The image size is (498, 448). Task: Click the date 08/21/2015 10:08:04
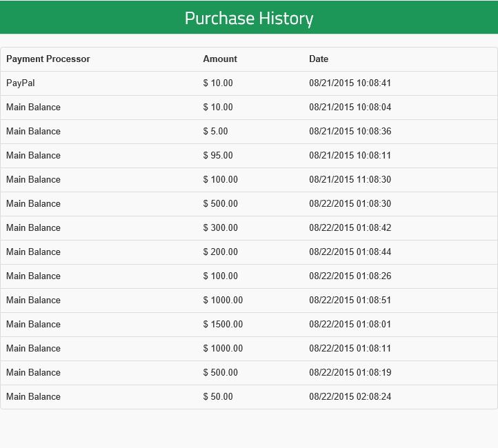350,108
